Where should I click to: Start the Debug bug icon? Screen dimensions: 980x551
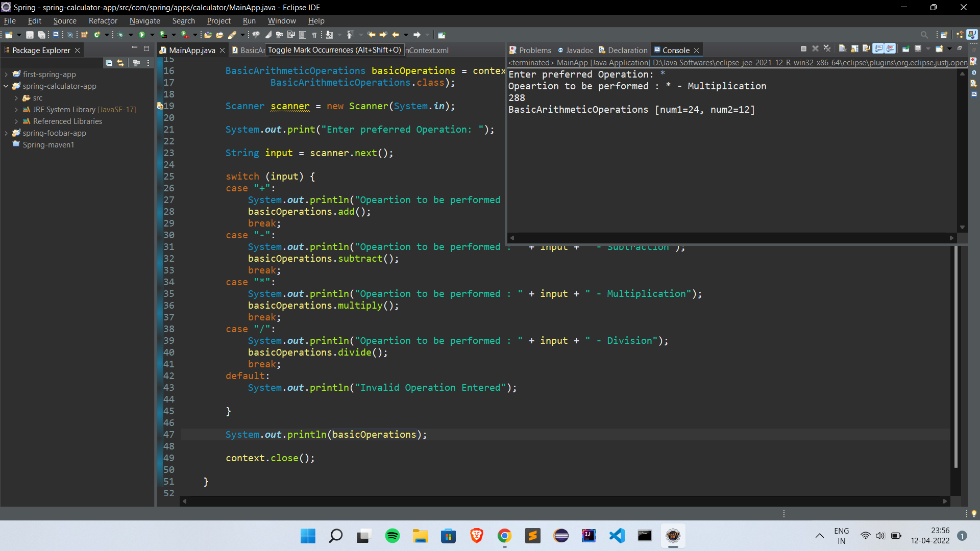point(120,35)
